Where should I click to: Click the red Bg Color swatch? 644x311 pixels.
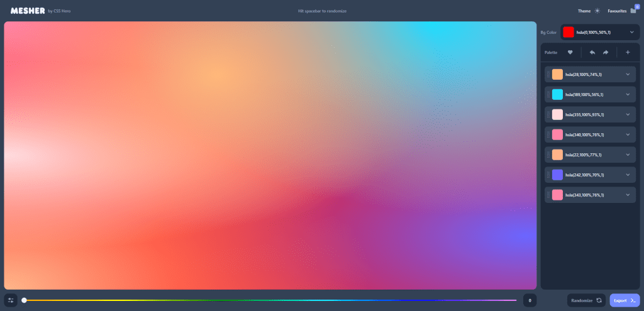point(569,32)
